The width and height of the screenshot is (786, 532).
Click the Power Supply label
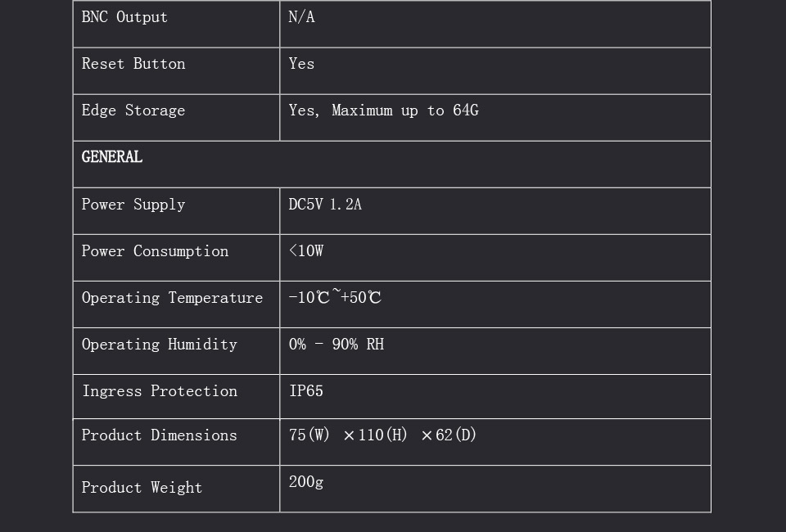click(x=133, y=205)
